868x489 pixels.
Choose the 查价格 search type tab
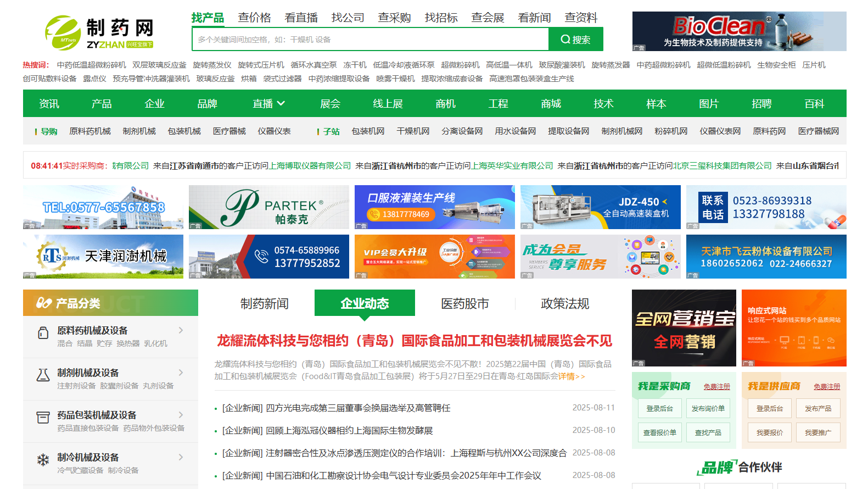[x=254, y=18]
